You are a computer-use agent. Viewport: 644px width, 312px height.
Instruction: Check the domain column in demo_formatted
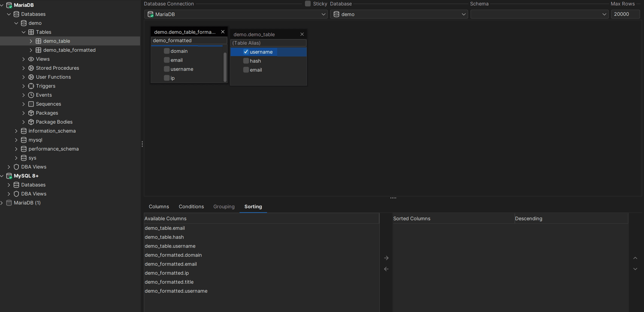167,51
